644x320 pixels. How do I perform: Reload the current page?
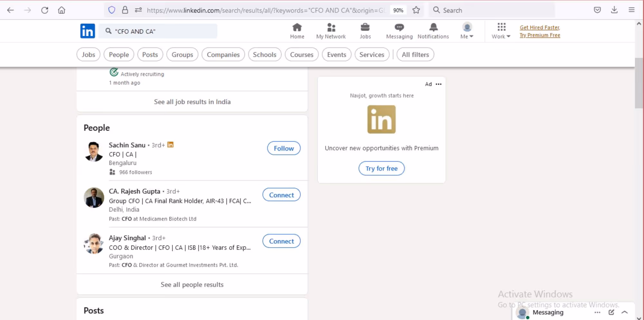(x=45, y=10)
